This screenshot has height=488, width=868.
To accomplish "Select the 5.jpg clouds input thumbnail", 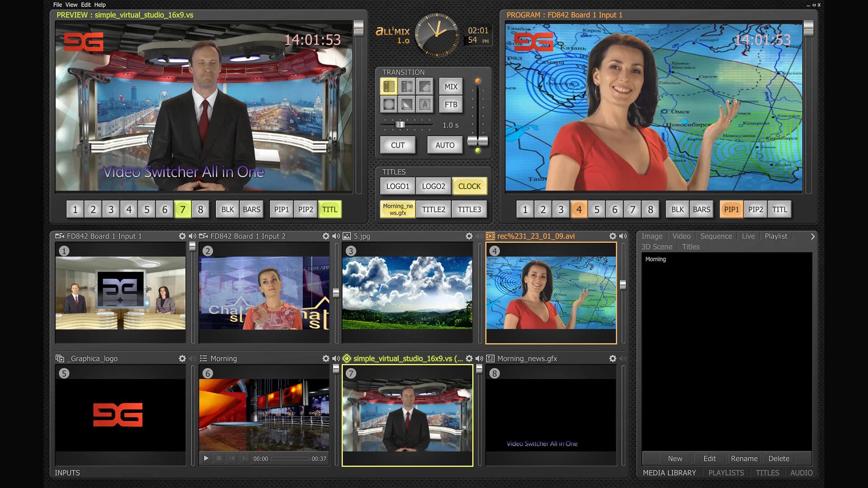I will pos(407,293).
